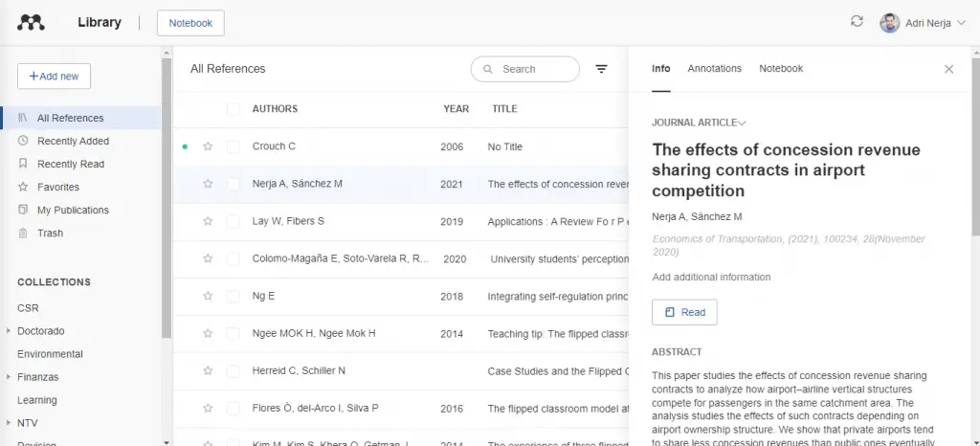Click the All References library icon
Image resolution: width=980 pixels, height=446 pixels.
(x=23, y=118)
